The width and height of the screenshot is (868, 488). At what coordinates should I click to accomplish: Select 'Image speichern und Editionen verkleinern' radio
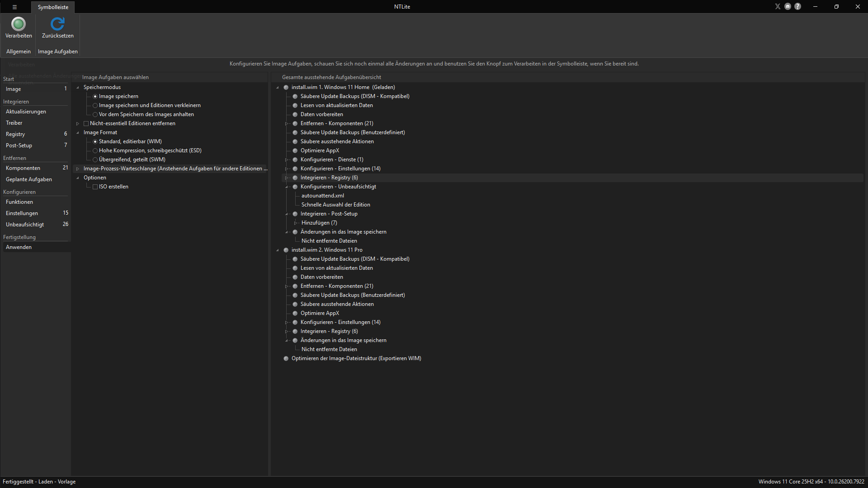(95, 105)
